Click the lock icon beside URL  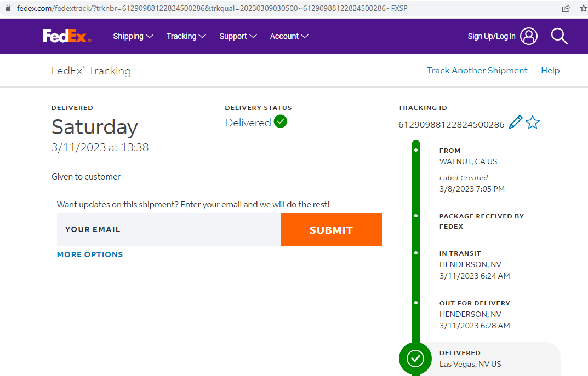point(8,9)
